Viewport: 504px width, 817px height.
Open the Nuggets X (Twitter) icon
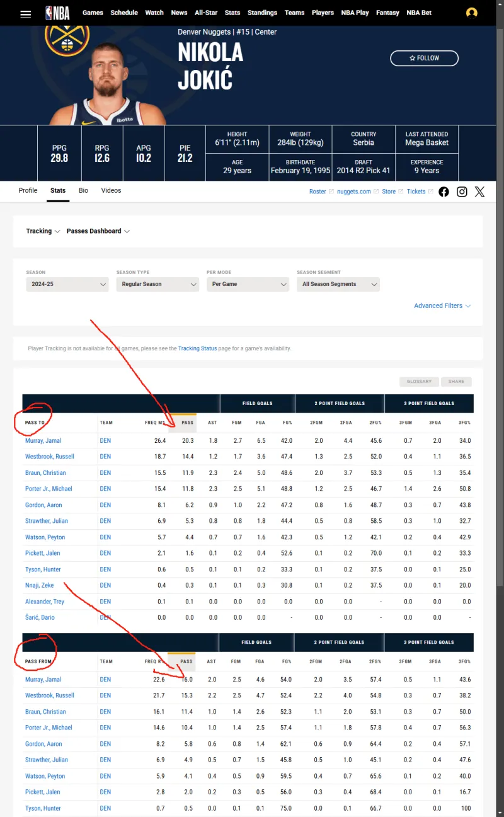(480, 191)
